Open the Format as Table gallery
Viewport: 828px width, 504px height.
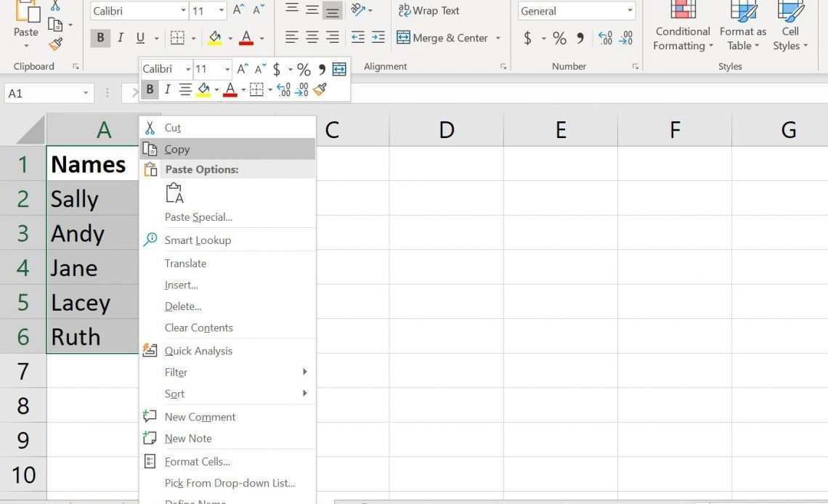point(742,29)
